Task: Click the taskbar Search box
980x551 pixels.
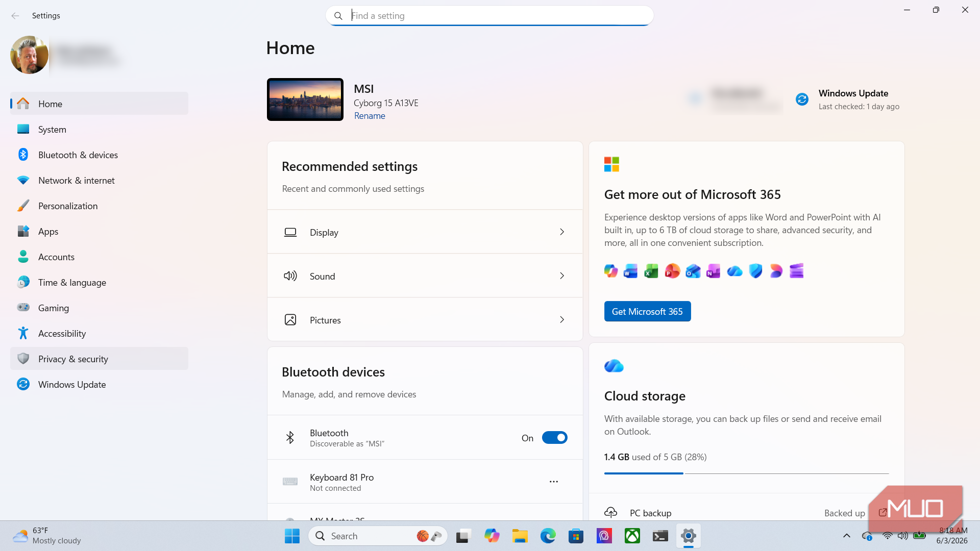Action: (x=378, y=536)
